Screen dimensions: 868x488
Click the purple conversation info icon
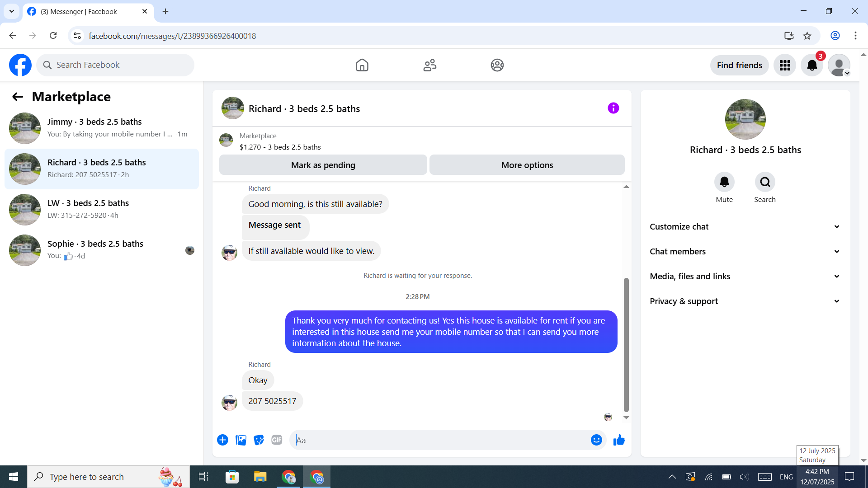tap(613, 108)
